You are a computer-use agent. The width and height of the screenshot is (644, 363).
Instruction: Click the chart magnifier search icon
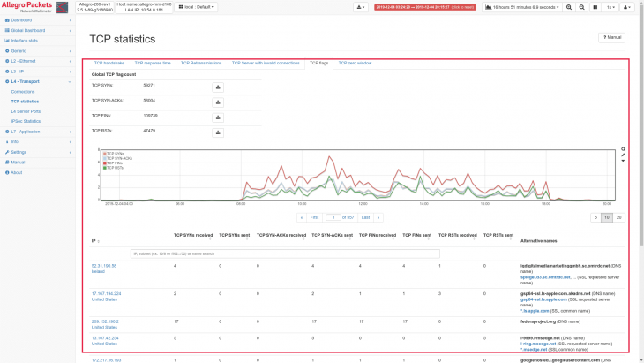pyautogui.click(x=623, y=149)
